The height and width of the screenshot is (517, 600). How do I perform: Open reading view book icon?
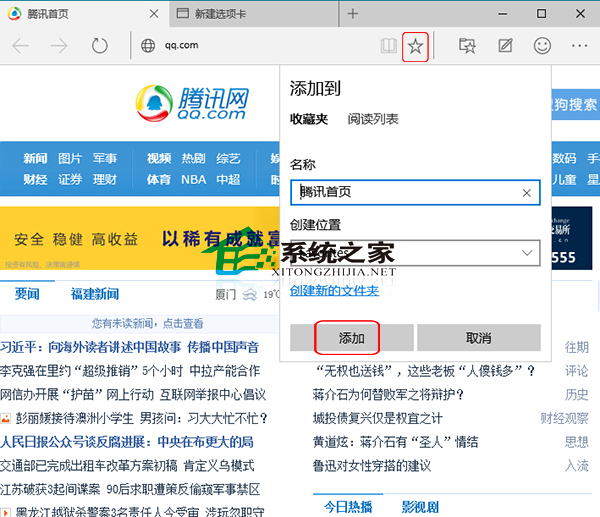coord(388,46)
